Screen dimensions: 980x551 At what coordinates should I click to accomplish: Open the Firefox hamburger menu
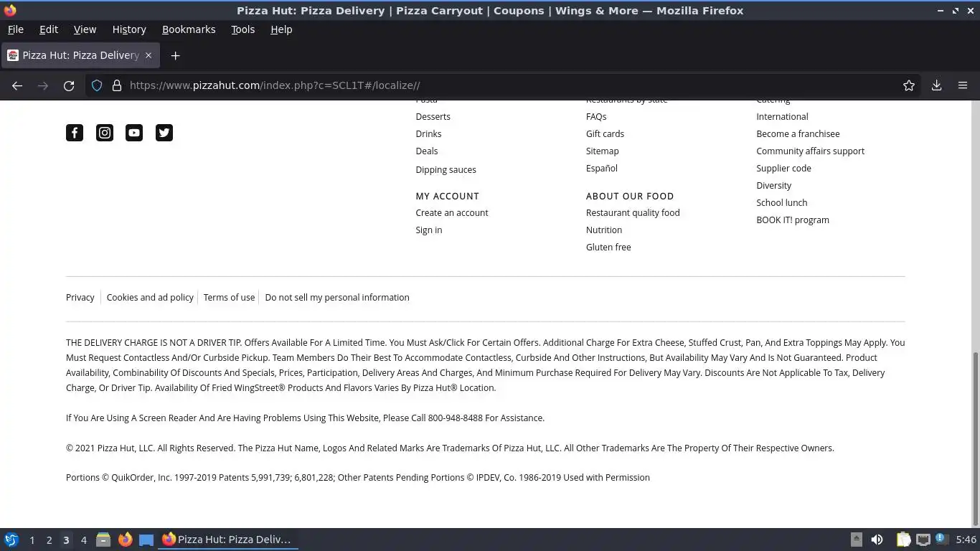tap(963, 85)
